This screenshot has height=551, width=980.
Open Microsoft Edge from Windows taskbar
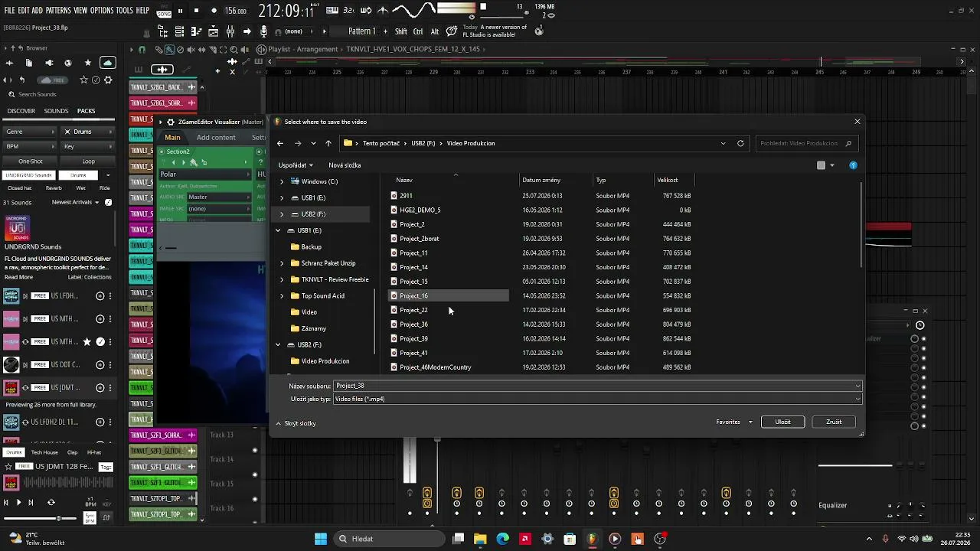tap(502, 539)
